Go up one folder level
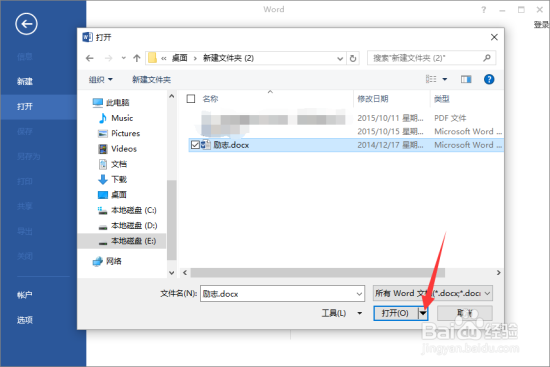This screenshot has height=367, width=550. 137,58
